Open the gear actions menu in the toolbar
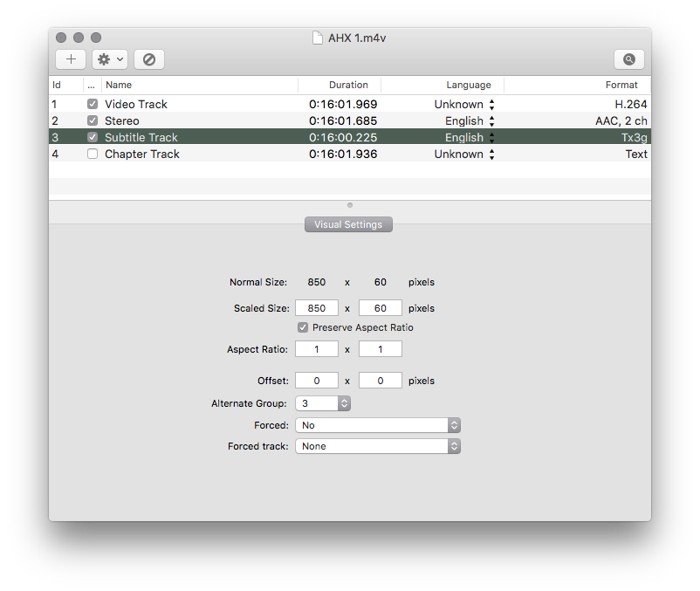This screenshot has width=700, height=591. (110, 59)
